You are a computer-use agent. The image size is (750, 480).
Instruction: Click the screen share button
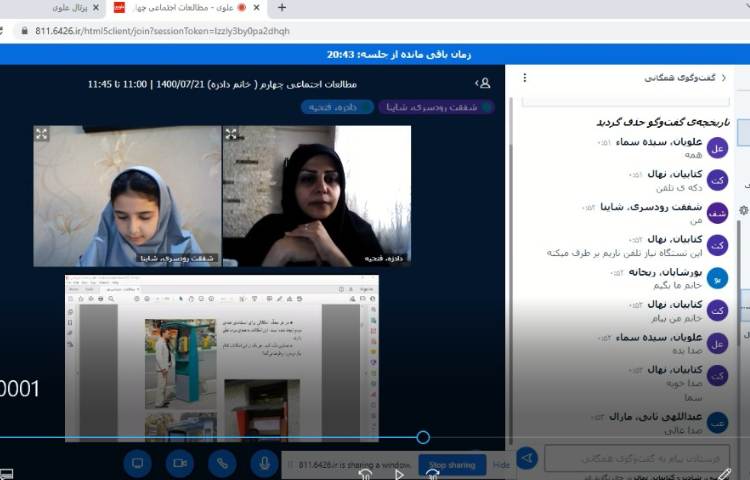pyautogui.click(x=137, y=463)
